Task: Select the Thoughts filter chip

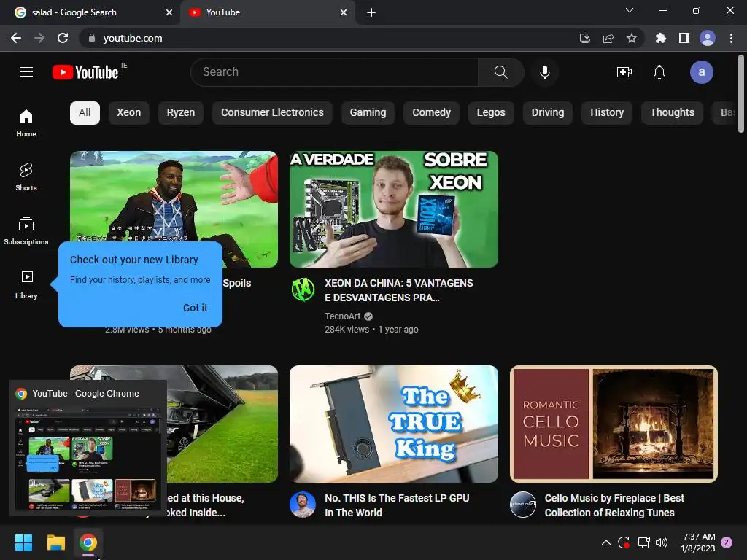Action: [672, 113]
